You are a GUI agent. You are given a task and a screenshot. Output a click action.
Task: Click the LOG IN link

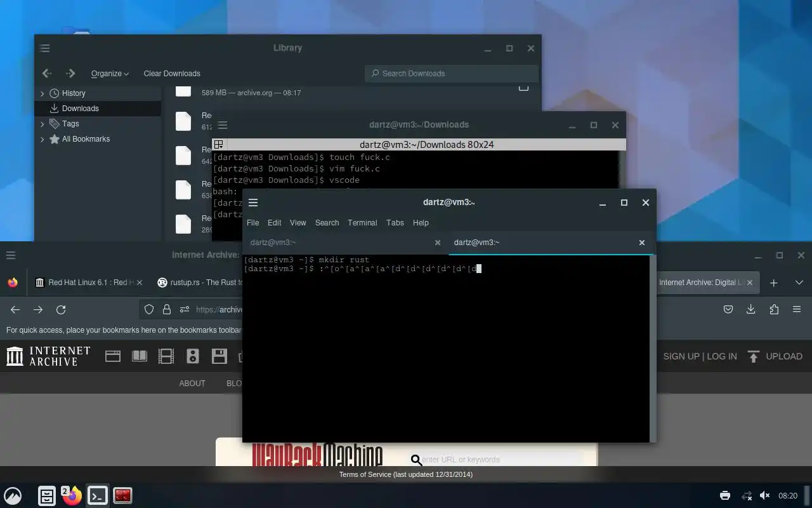(722, 357)
